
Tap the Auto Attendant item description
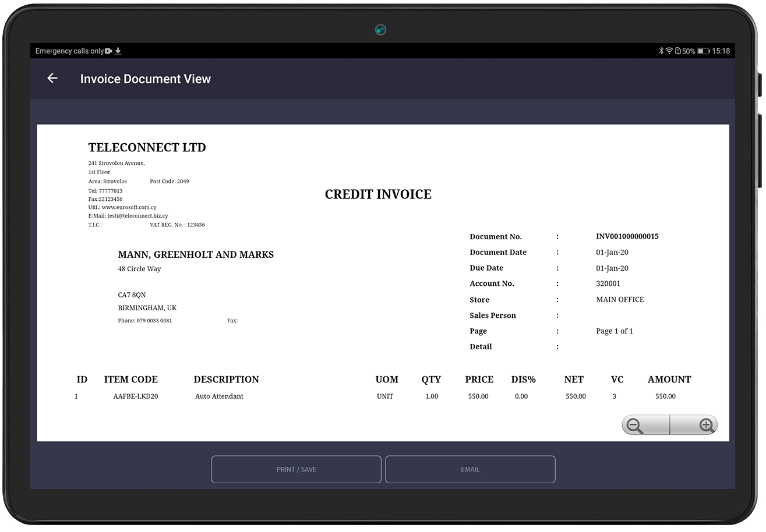(x=219, y=396)
